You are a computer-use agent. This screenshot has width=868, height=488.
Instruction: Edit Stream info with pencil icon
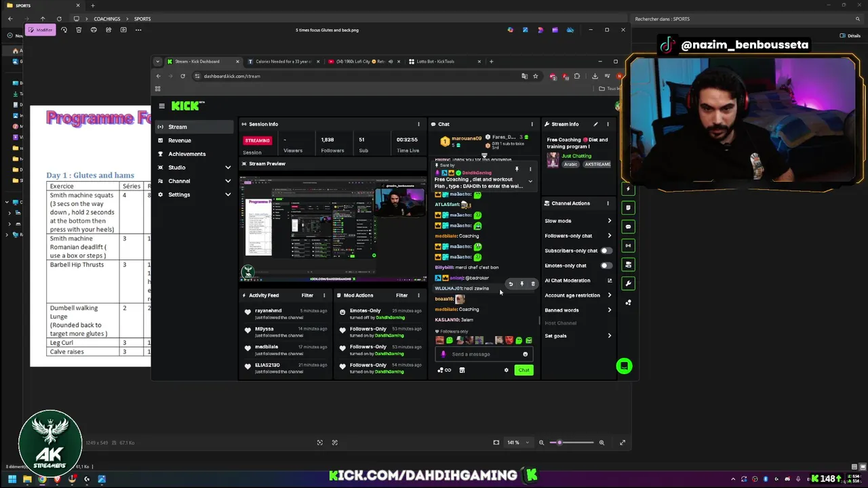(x=595, y=124)
